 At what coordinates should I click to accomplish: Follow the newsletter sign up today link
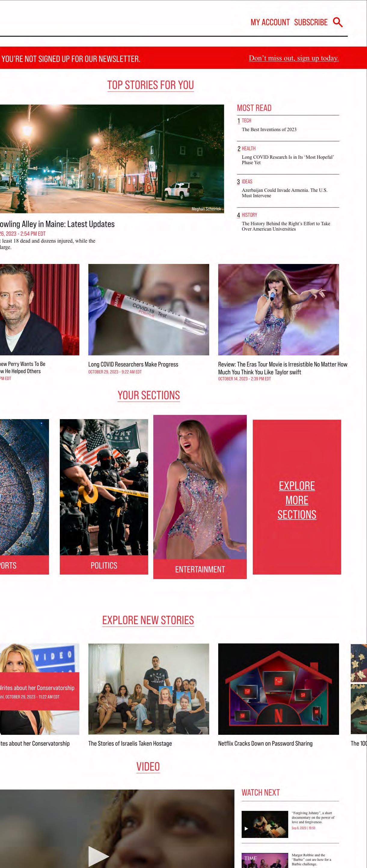[294, 58]
